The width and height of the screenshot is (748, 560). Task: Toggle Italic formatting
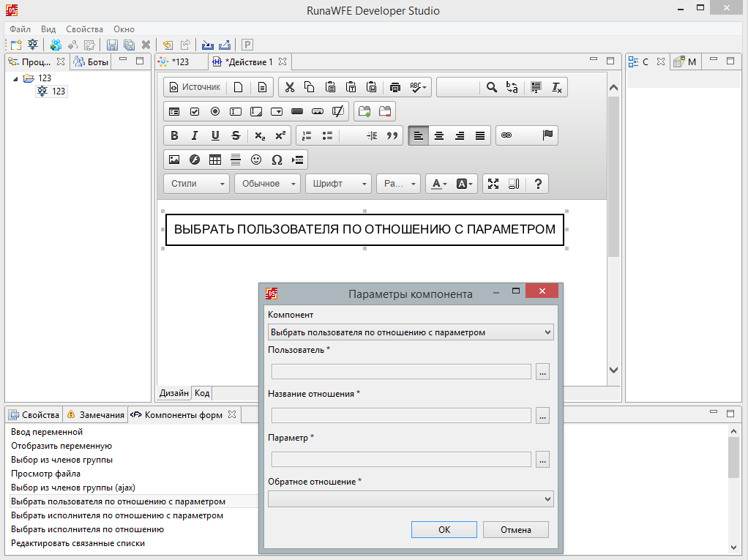point(195,135)
